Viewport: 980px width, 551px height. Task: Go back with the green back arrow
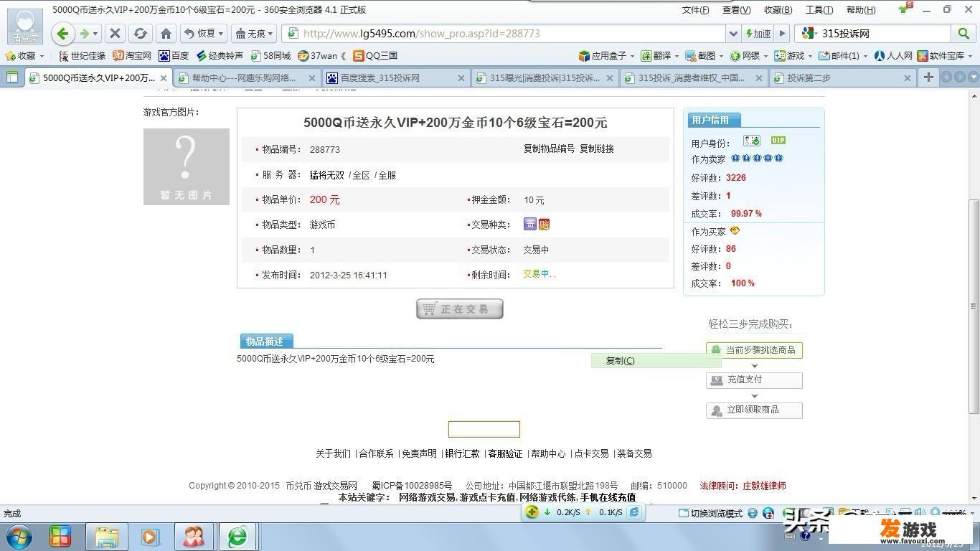(x=62, y=33)
